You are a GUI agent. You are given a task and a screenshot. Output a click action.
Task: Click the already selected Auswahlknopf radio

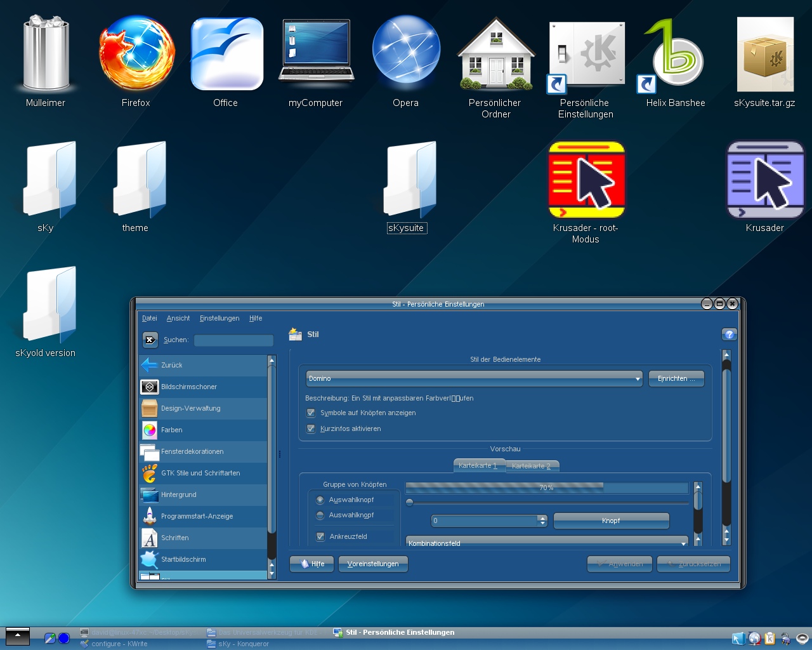[x=320, y=500]
